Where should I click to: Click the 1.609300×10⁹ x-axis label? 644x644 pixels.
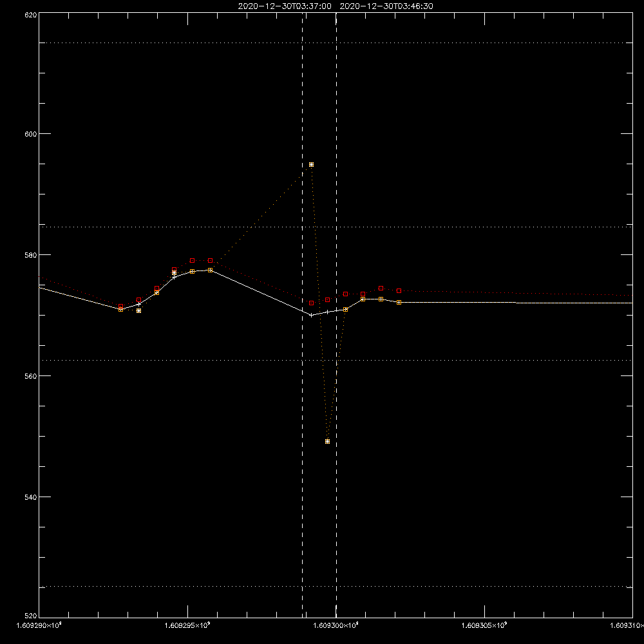[336, 625]
